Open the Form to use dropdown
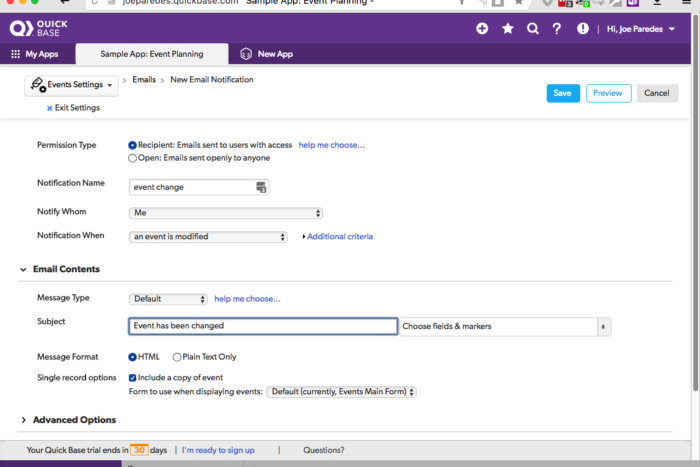This screenshot has width=700, height=467. pyautogui.click(x=342, y=392)
